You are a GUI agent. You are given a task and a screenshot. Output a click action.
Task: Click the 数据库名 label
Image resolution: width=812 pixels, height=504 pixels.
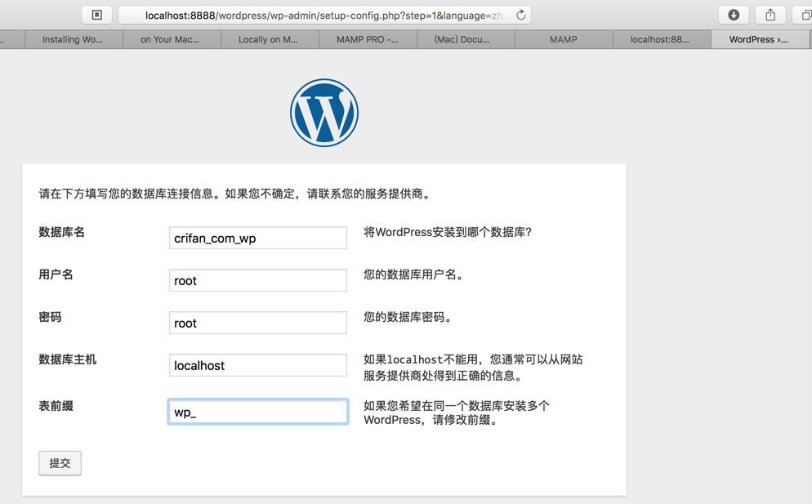coord(61,232)
